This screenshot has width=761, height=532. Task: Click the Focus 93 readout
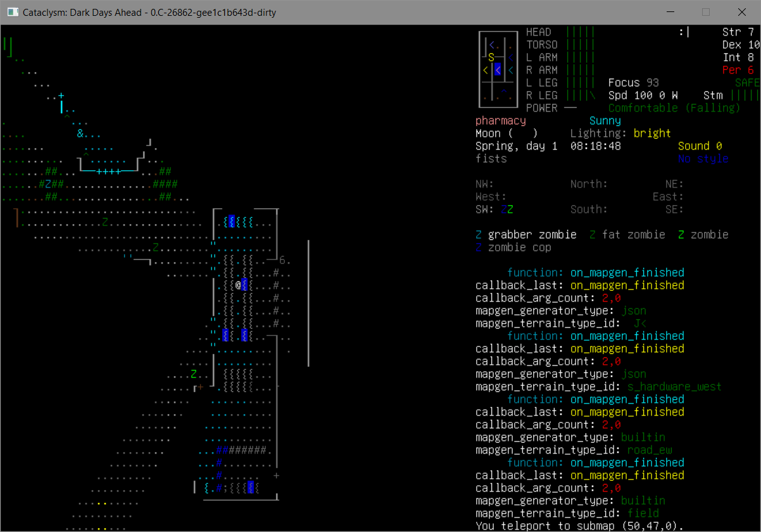[634, 82]
